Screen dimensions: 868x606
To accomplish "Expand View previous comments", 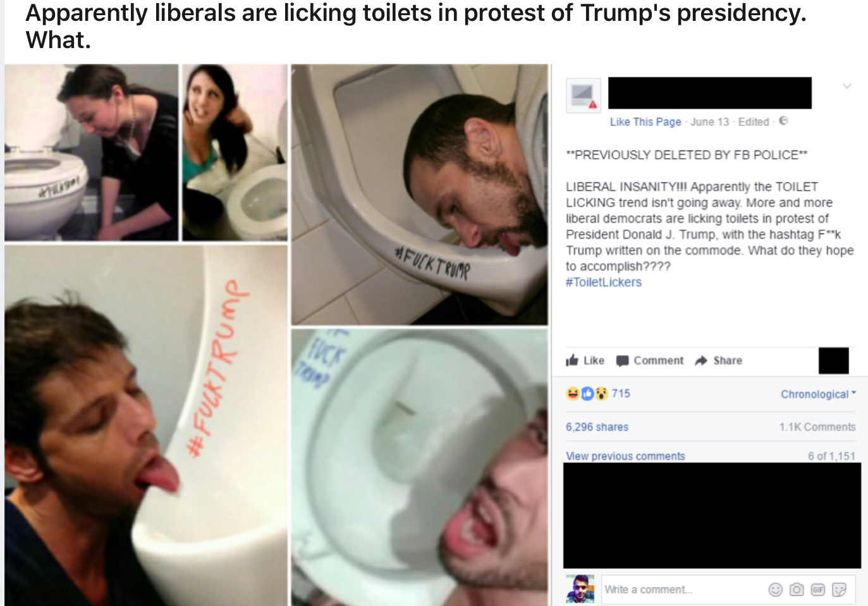I will click(x=625, y=456).
